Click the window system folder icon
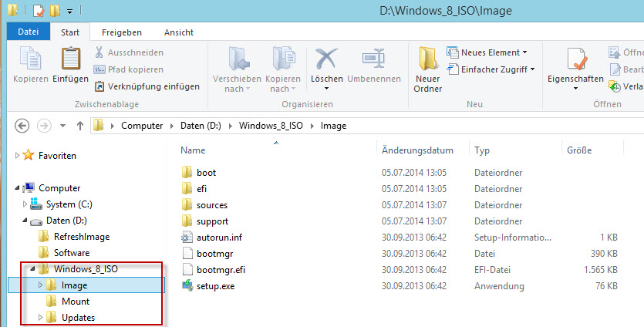 click(13, 10)
